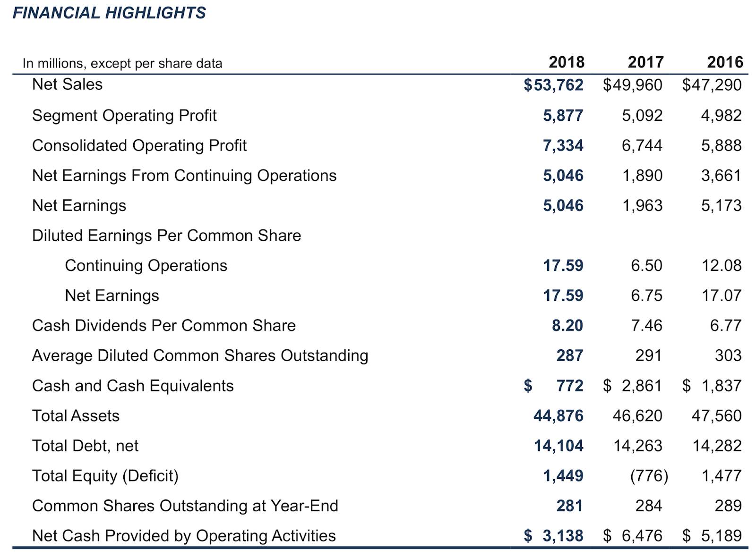Select average diluted shares value 303

pos(728,355)
